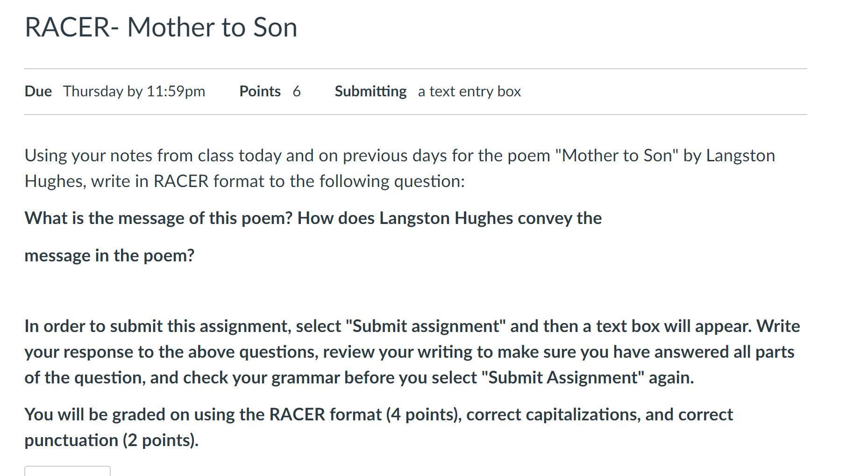
Task: Click the points value '6'
Action: (297, 91)
